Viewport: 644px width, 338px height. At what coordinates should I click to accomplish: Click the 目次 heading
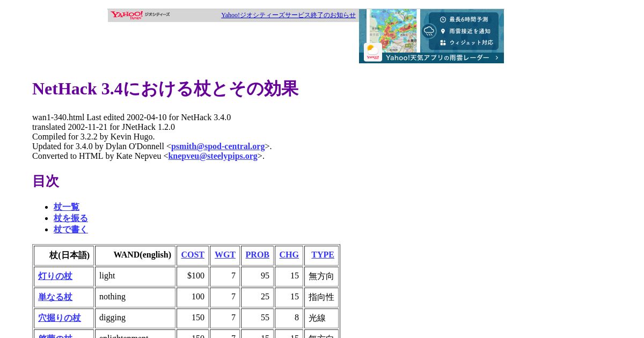[46, 181]
